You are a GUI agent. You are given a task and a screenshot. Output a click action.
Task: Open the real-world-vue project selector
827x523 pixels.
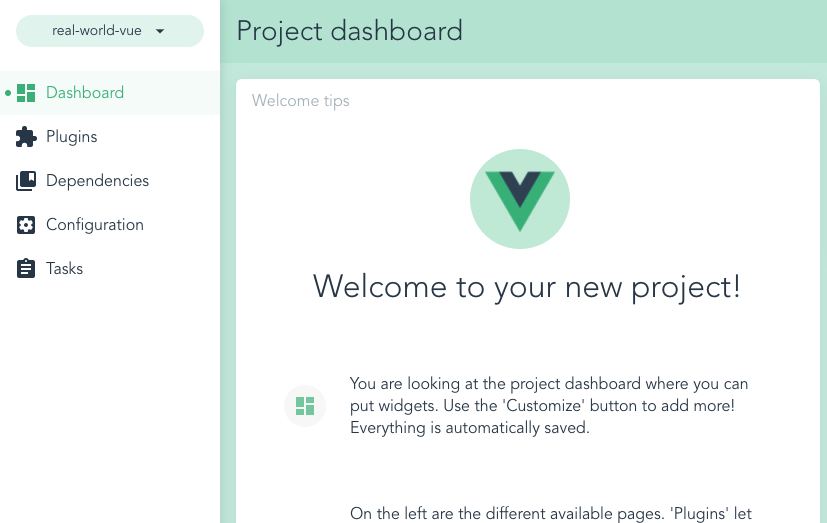[x=97, y=31]
